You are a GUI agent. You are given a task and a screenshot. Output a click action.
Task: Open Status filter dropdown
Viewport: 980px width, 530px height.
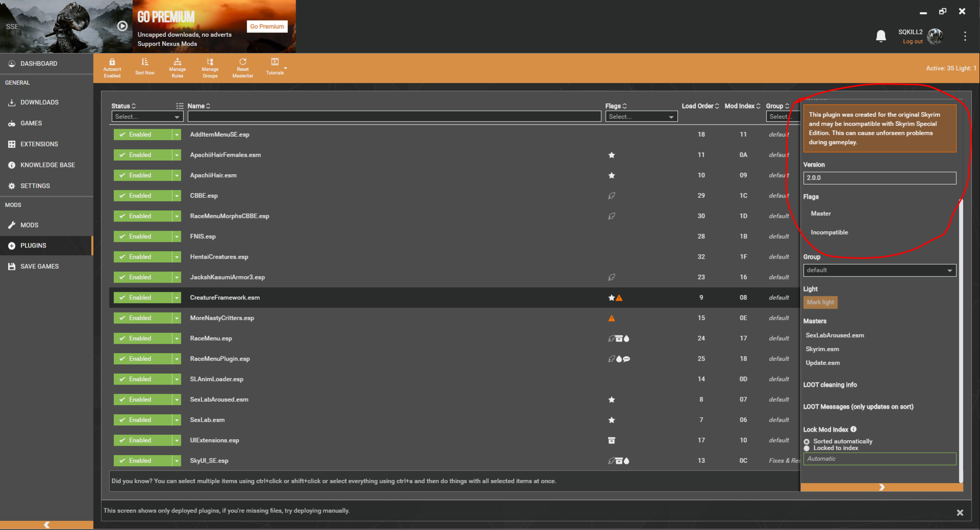[148, 117]
